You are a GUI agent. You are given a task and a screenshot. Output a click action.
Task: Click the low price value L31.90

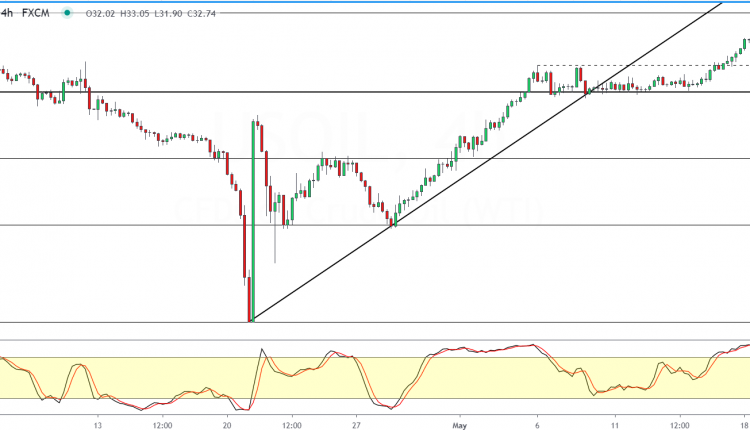pyautogui.click(x=168, y=14)
